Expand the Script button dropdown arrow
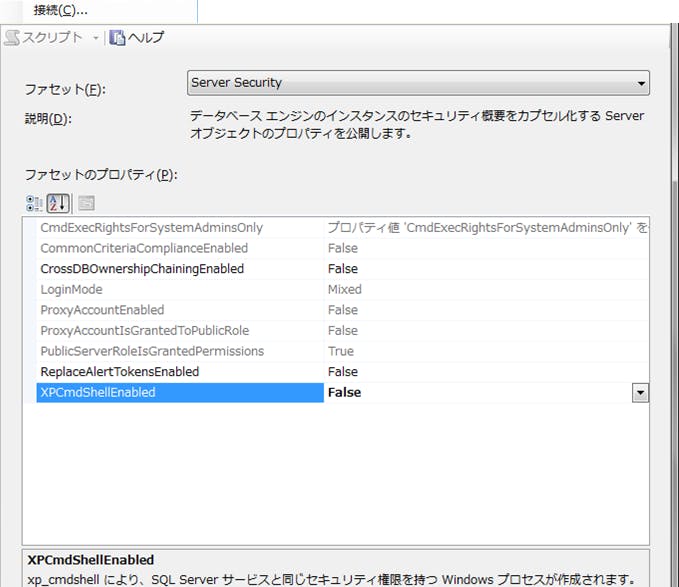 (x=96, y=38)
